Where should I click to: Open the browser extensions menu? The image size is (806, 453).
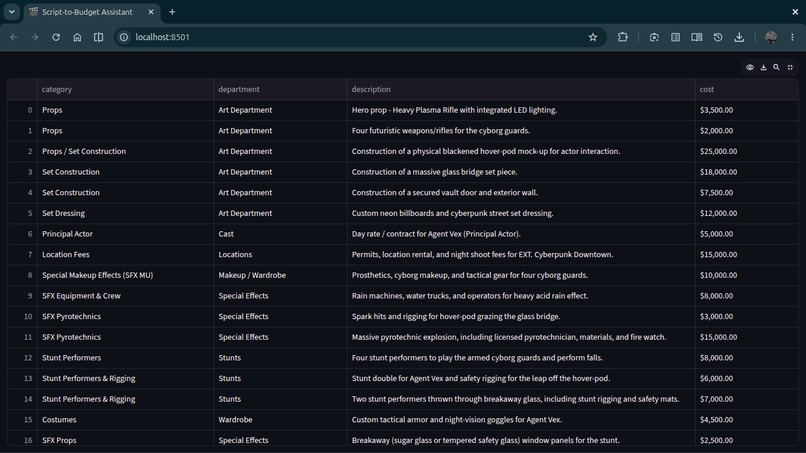[x=622, y=37]
